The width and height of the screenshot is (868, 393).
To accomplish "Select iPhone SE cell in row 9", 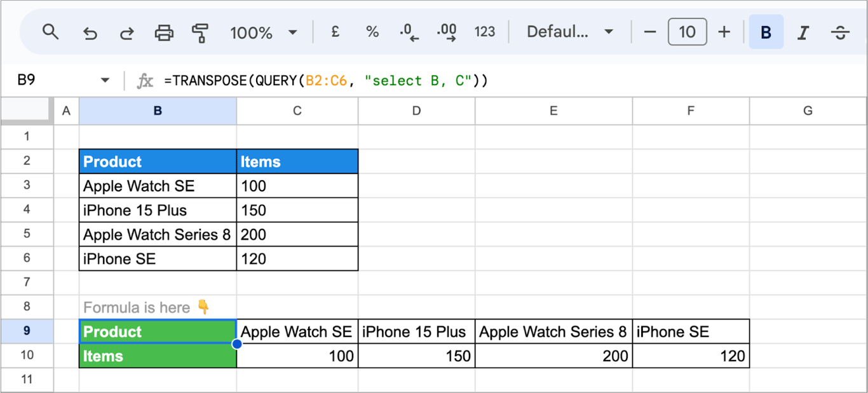I will tap(691, 331).
